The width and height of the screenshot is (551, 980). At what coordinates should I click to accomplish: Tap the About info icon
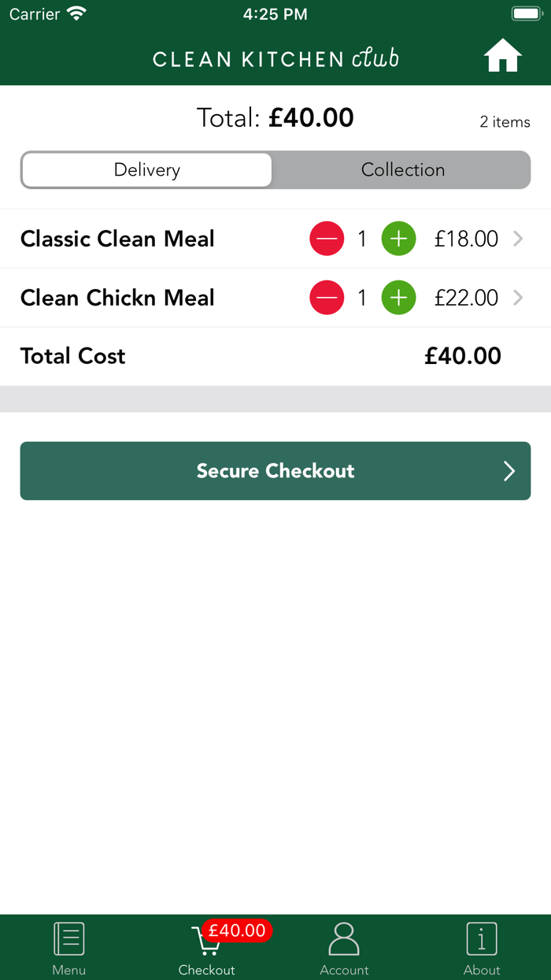[482, 939]
